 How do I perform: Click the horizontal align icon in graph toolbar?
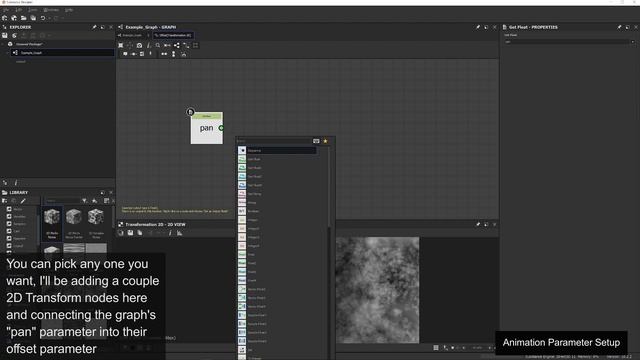(x=164, y=54)
